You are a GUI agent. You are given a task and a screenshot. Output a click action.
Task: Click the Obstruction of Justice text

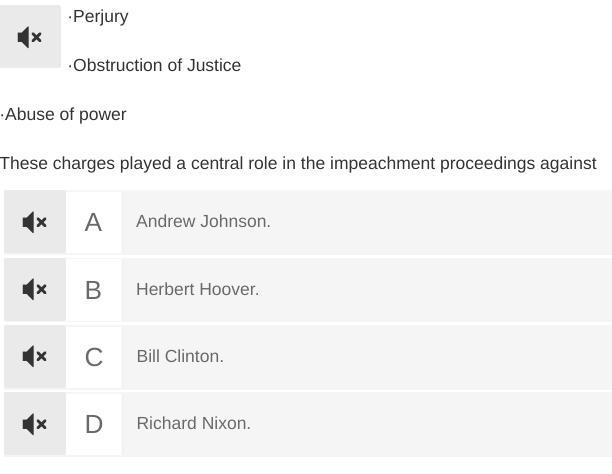coord(156,65)
